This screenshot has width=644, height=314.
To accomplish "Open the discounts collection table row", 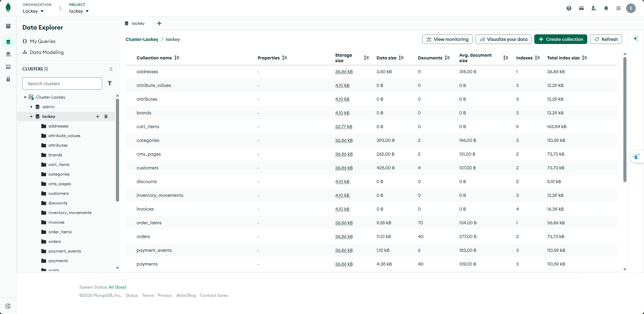I will tap(371, 181).
